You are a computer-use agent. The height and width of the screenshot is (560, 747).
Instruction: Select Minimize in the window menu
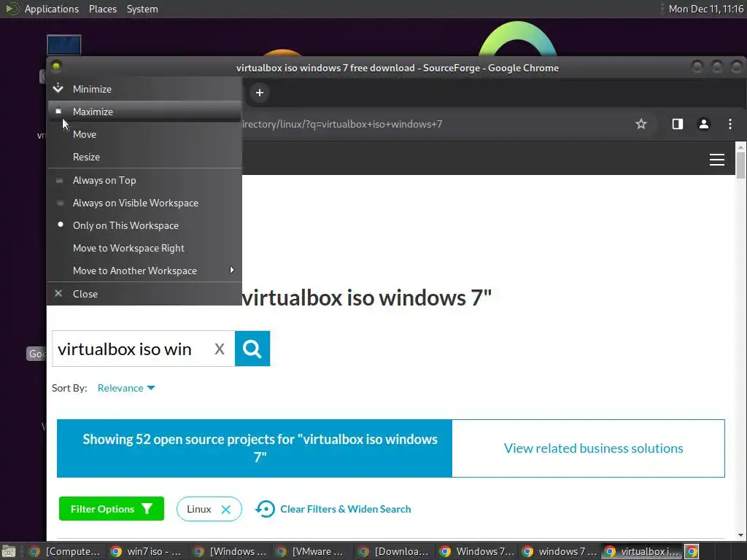(x=144, y=89)
